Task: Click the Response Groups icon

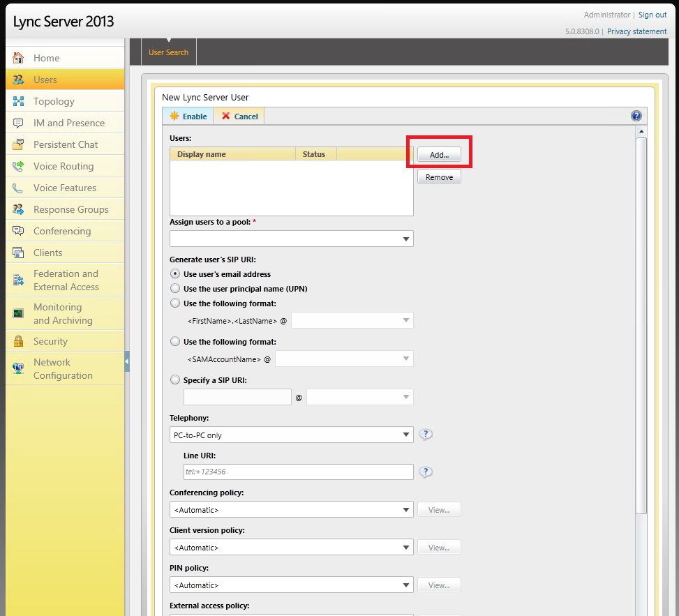Action: [x=18, y=209]
